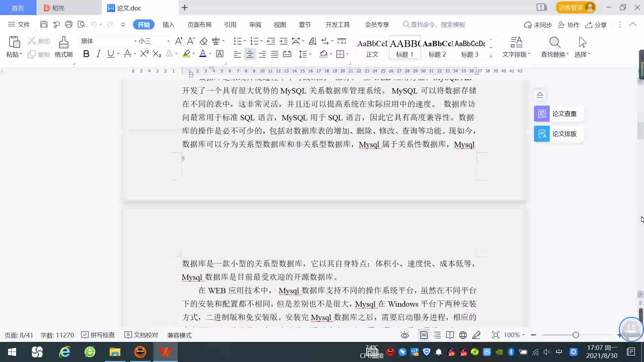Screen dimensions: 644x362
Task: Click the Bold formatting button
Action: pyautogui.click(x=86, y=54)
